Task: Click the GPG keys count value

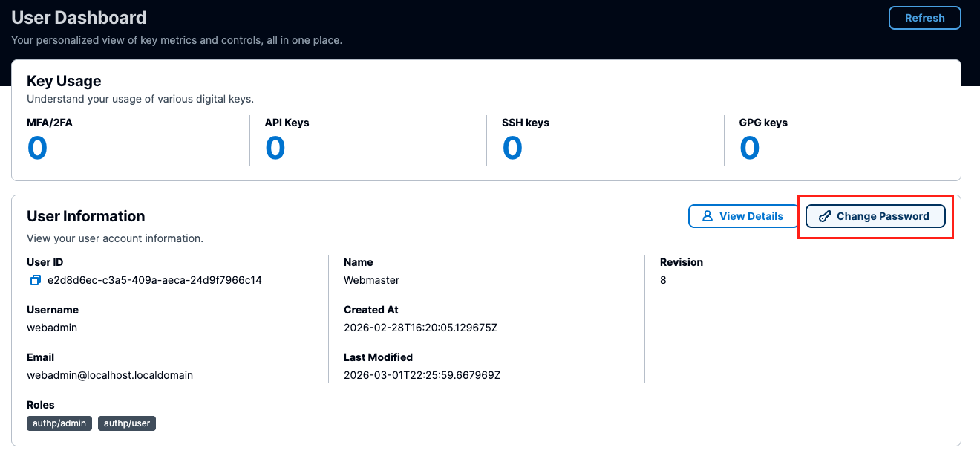Action: click(x=750, y=149)
